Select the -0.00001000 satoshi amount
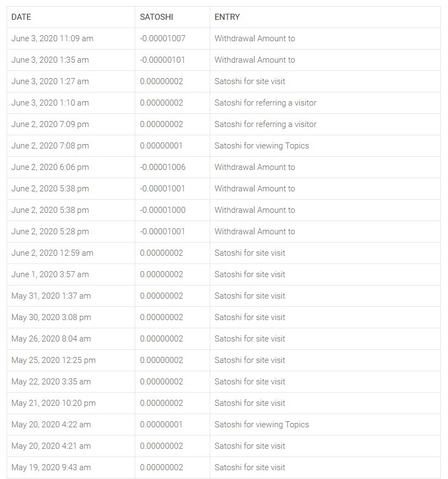Screen dimensions: 448x479 162,210
